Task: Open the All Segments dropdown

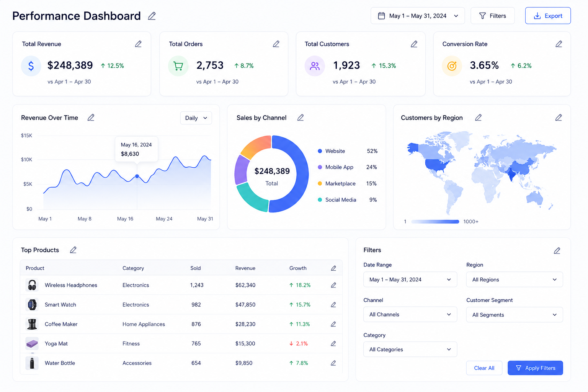Action: point(514,315)
